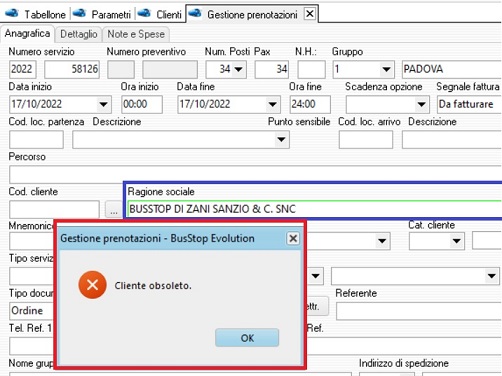This screenshot has height=376, width=502.
Task: Click the N.H. input field
Action: point(311,69)
